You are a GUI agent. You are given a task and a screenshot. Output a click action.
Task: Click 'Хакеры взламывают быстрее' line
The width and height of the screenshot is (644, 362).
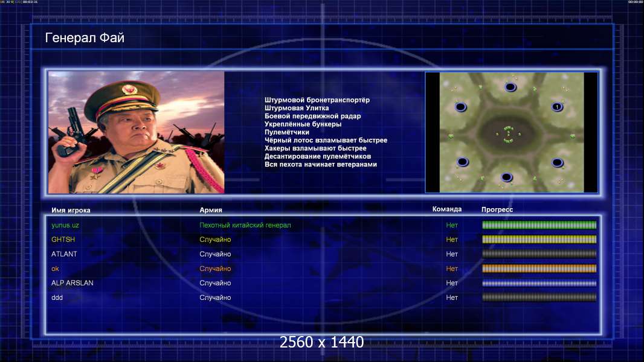pos(315,148)
